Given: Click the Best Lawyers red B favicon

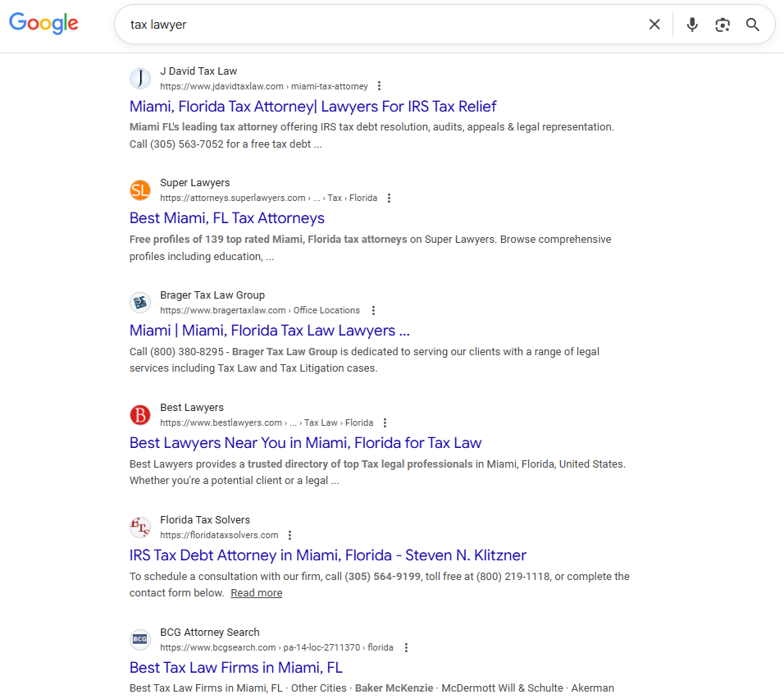Looking at the screenshot, I should coord(139,414).
